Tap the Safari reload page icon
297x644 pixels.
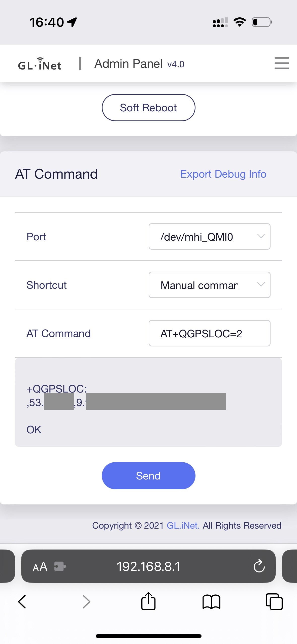click(x=259, y=566)
